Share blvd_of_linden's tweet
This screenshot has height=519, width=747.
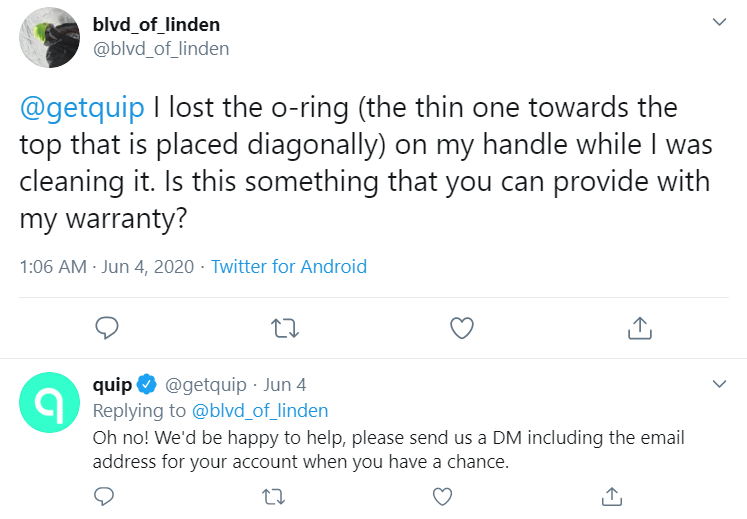[638, 327]
